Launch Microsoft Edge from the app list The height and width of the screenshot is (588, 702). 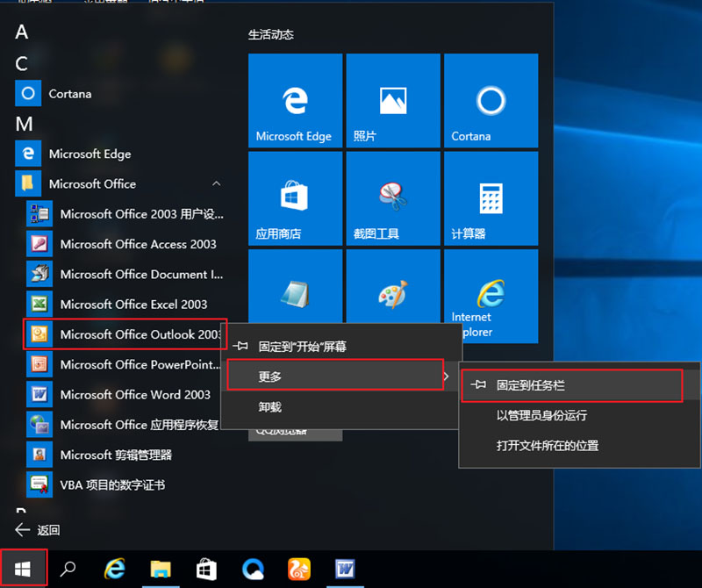[x=120, y=154]
